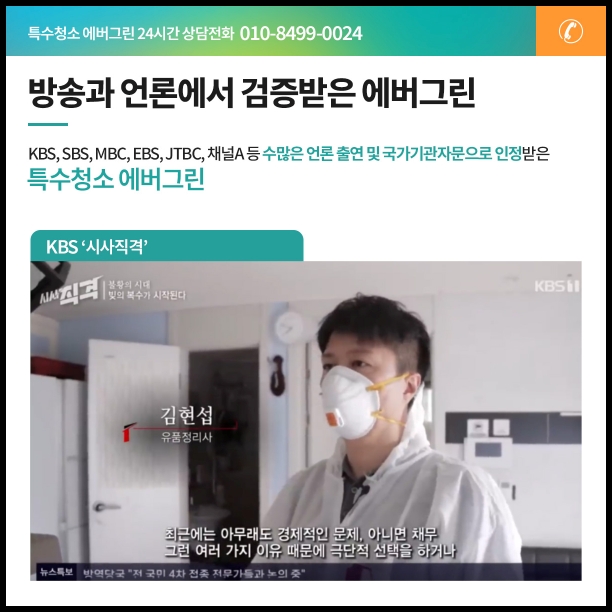Click the white respirator mask in the video
Image resolution: width=612 pixels, height=612 pixels.
347,402
